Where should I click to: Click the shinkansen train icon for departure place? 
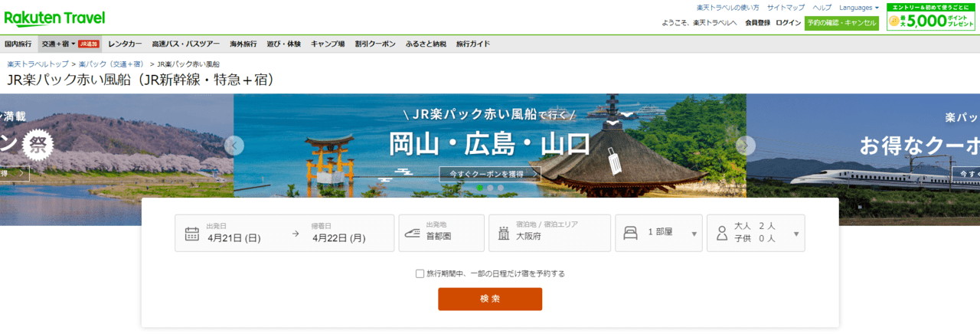coord(413,233)
